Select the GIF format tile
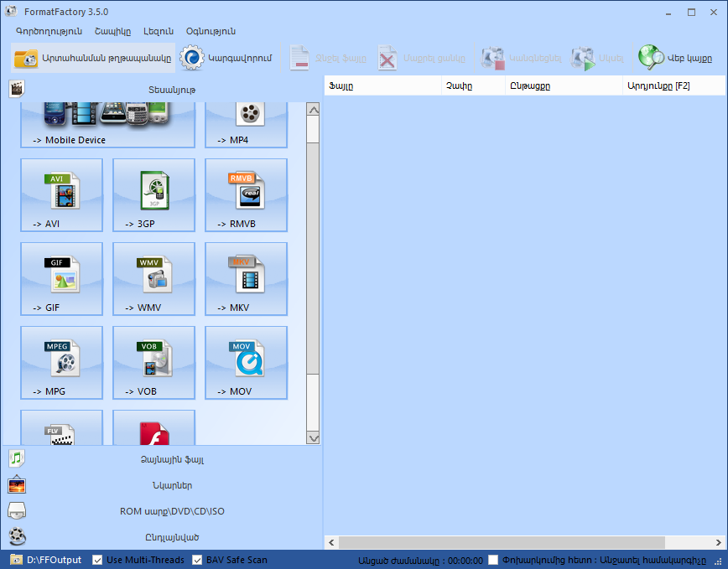 click(x=62, y=279)
